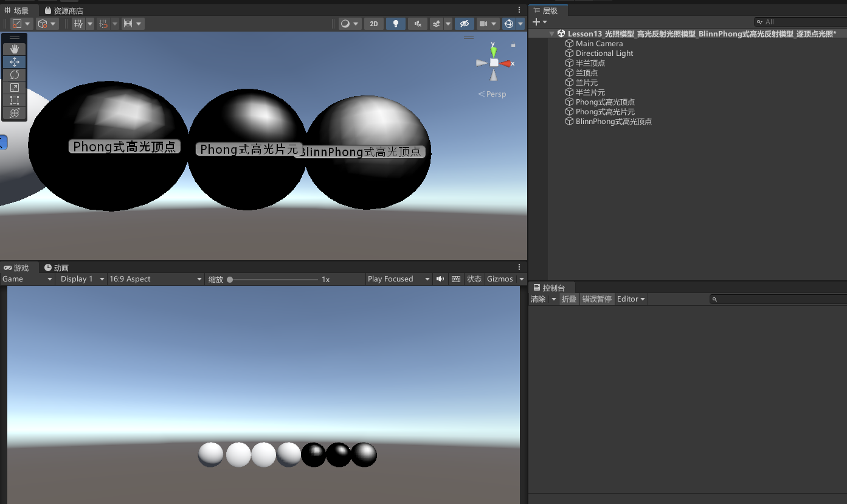This screenshot has height=504, width=847.
Task: Click the green Y axis cone on gizmo
Action: click(494, 50)
